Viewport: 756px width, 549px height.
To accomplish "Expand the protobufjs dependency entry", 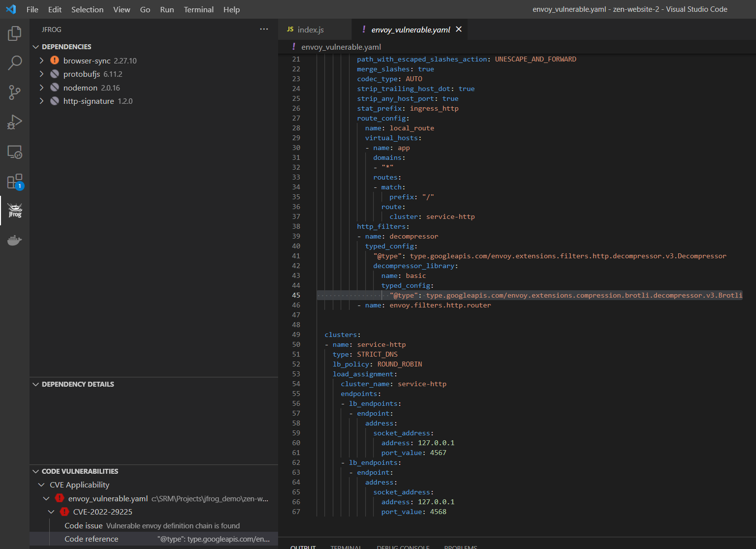I will [42, 74].
